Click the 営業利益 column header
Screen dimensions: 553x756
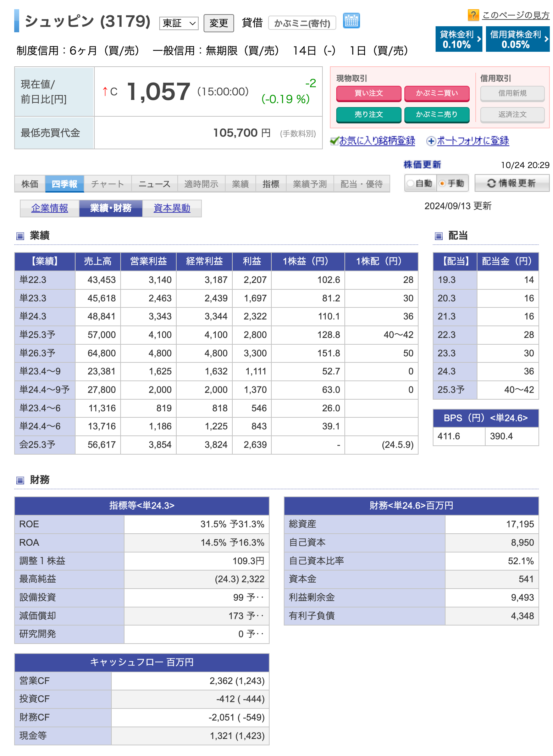coord(149,262)
